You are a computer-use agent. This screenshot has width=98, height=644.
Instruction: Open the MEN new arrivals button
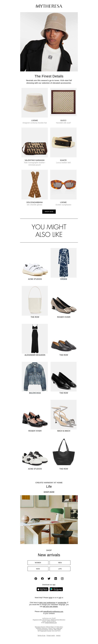(x=60, y=563)
